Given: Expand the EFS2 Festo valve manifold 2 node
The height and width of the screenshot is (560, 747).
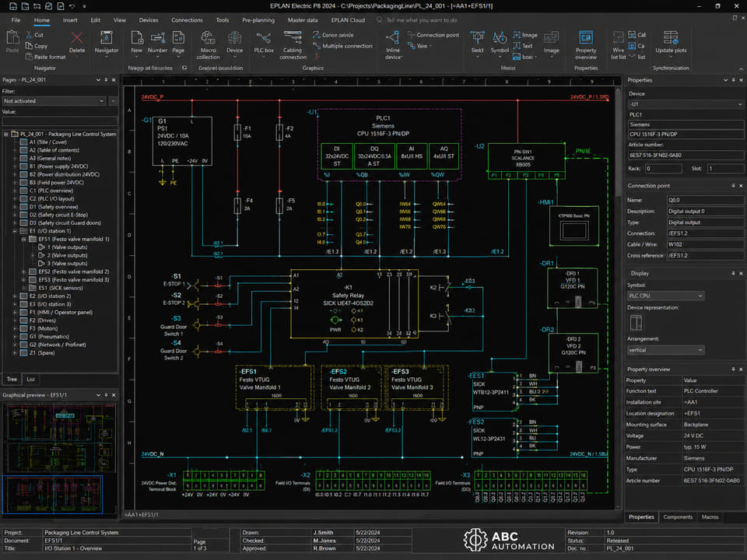Looking at the screenshot, I should 24,271.
